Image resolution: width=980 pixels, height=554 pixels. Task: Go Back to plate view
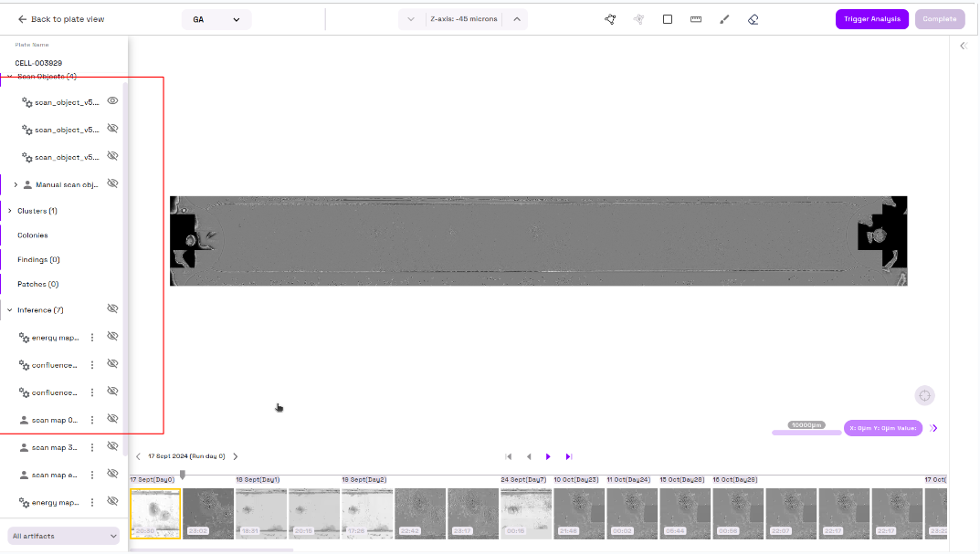click(60, 19)
